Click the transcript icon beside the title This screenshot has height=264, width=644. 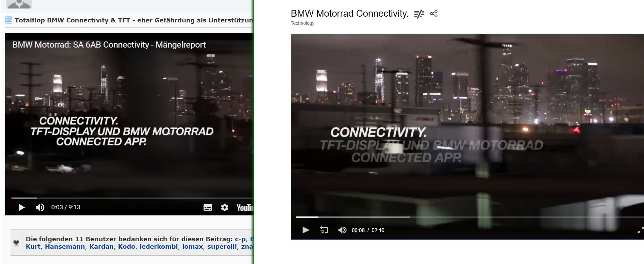419,14
